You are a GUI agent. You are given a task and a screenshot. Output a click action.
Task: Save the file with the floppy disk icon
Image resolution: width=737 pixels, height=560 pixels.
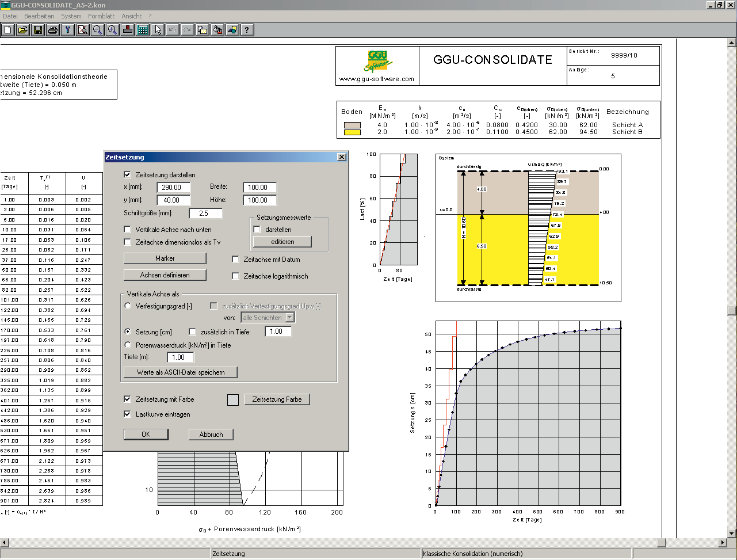(37, 30)
